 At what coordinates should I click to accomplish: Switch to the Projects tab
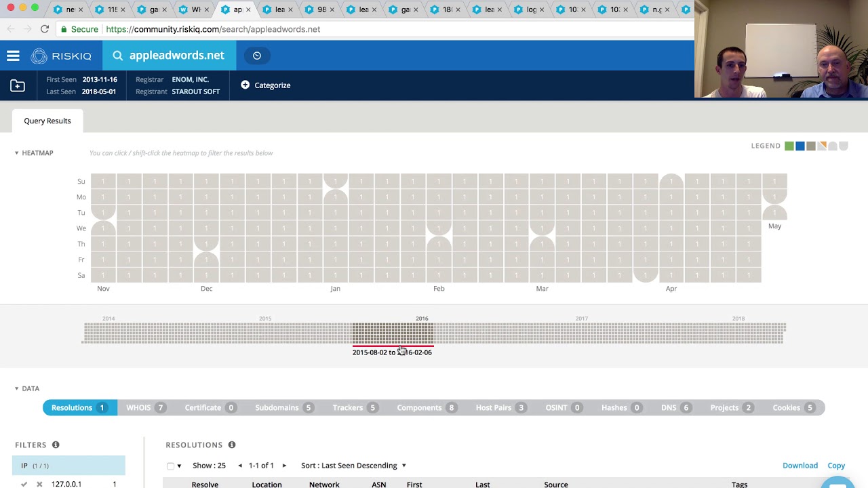pyautogui.click(x=731, y=407)
